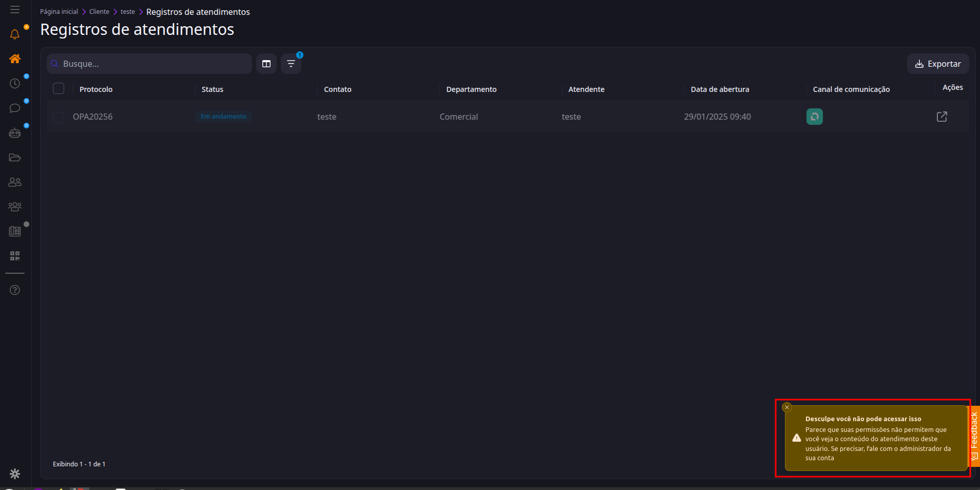Screen dimensions: 980x490
Task: Navigate to teste breadcrumb
Action: tap(128, 12)
